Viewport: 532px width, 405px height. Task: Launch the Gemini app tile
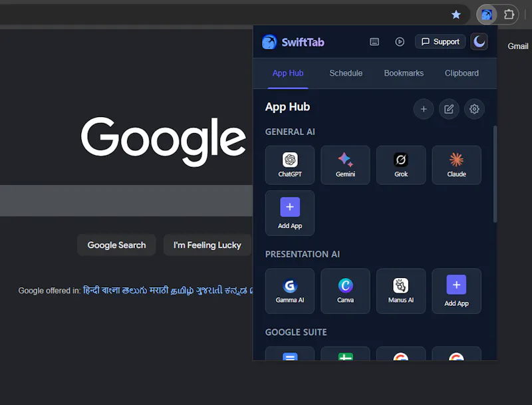345,165
